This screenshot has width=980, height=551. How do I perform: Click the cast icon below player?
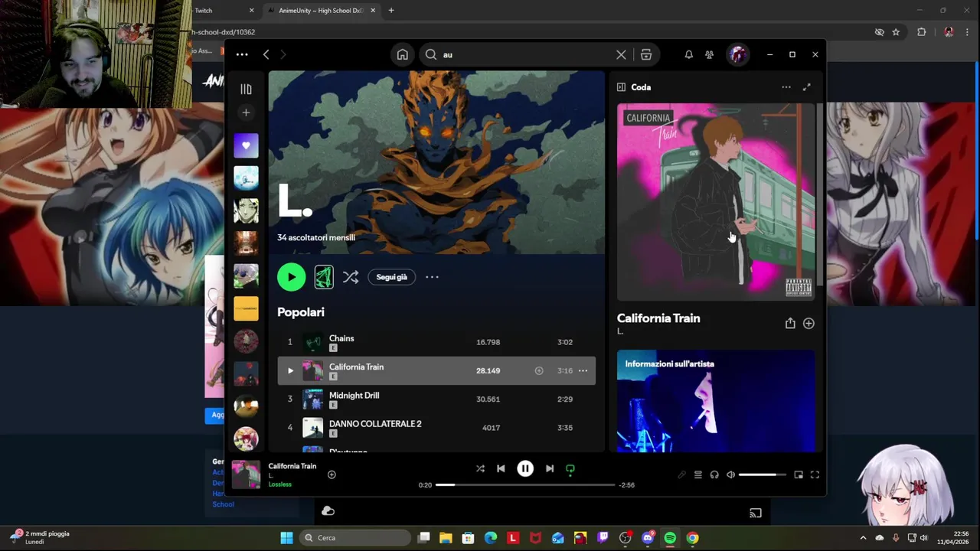coord(756,513)
